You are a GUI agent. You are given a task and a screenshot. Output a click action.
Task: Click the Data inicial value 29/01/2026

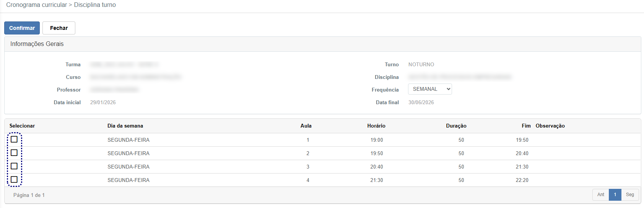pyautogui.click(x=103, y=103)
